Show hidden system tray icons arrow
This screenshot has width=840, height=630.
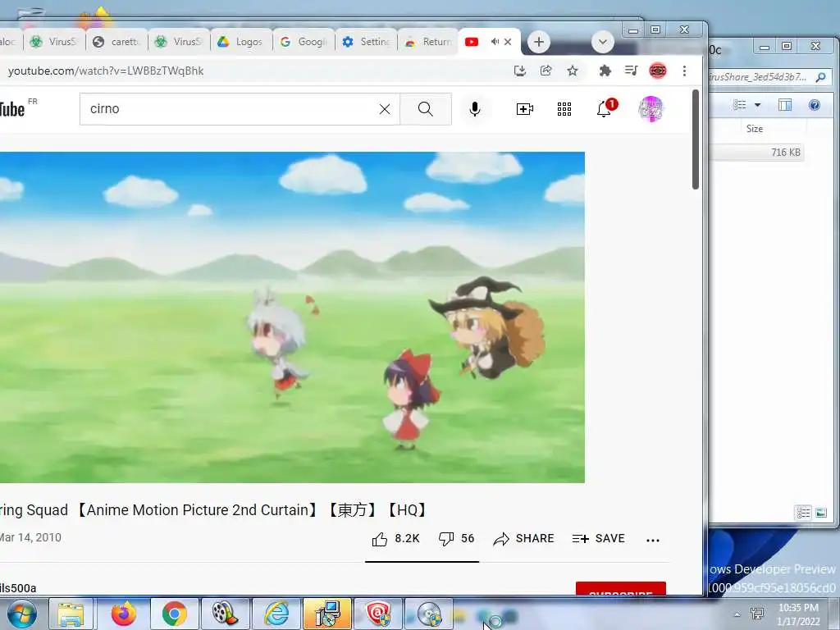point(737,614)
